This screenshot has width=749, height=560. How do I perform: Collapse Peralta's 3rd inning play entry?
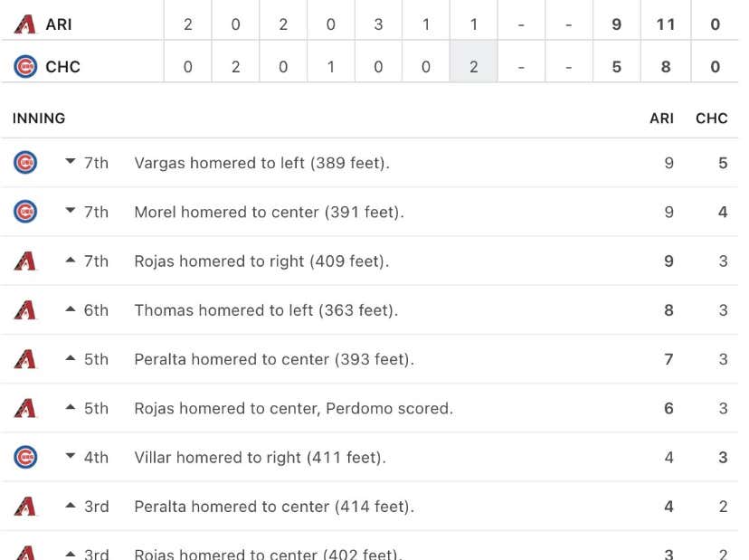coord(71,506)
